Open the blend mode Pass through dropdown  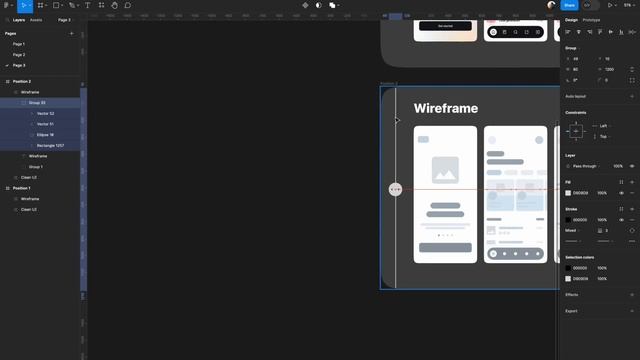tap(586, 166)
